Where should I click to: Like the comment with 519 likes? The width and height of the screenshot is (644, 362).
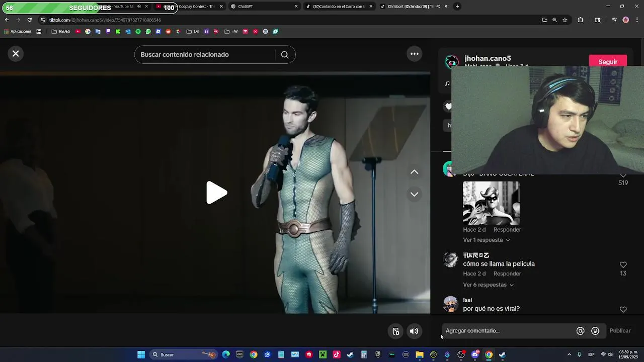click(x=623, y=175)
